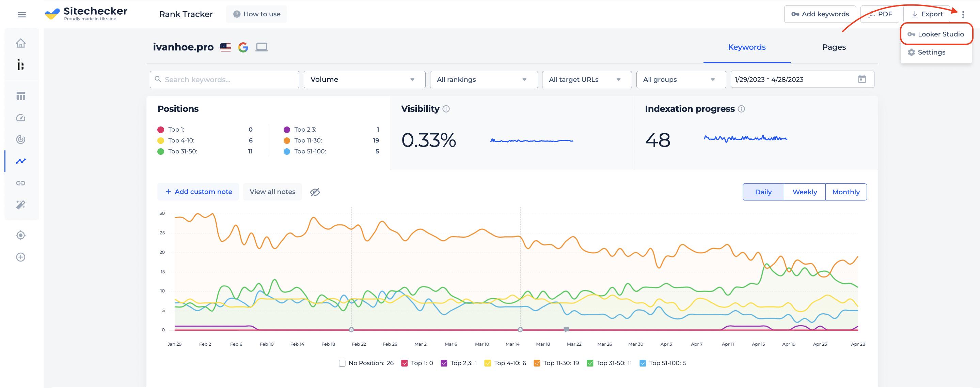Open the radar monitoring sidebar icon

pos(21,139)
